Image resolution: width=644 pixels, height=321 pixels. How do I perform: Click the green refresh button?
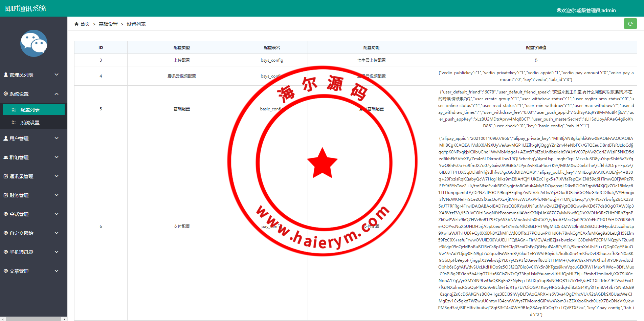coord(630,24)
